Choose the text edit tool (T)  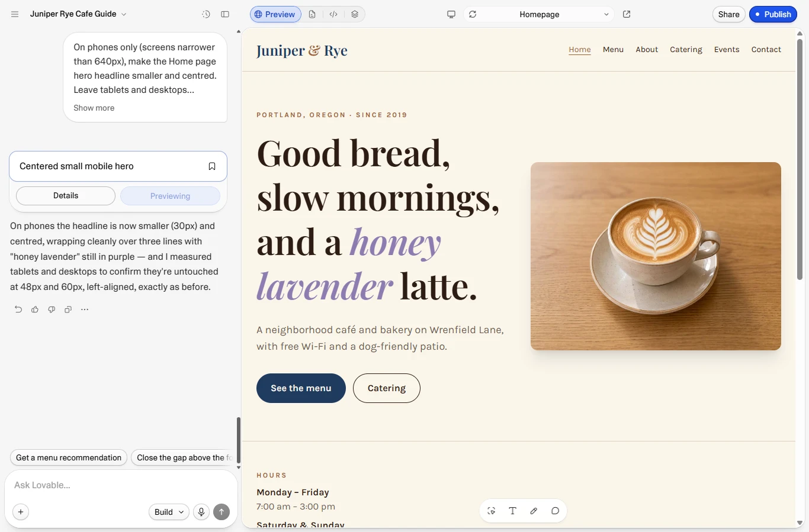pos(513,511)
